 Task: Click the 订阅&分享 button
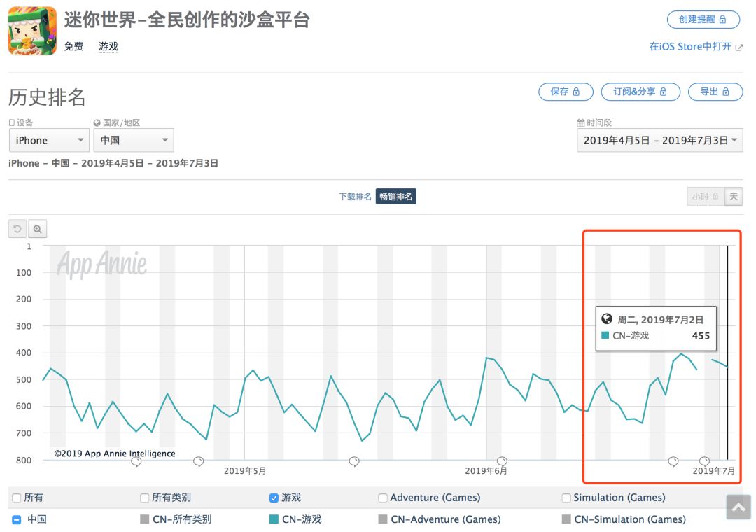click(640, 92)
